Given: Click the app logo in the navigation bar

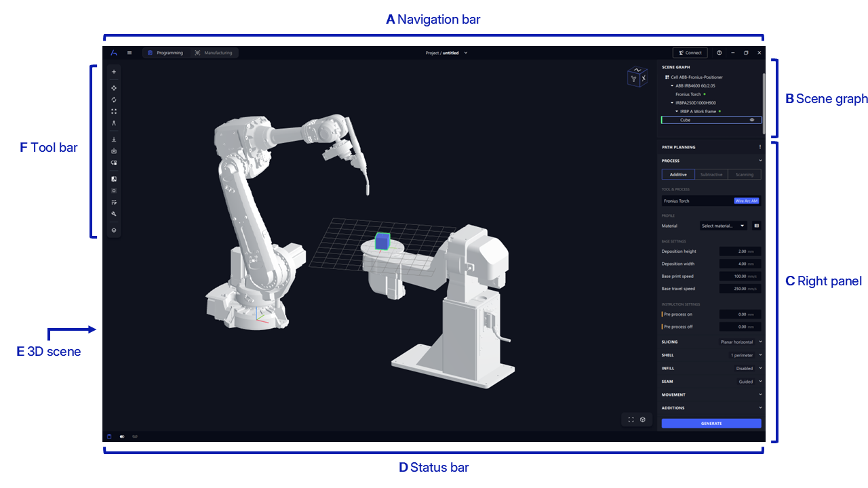Looking at the screenshot, I should point(114,53).
